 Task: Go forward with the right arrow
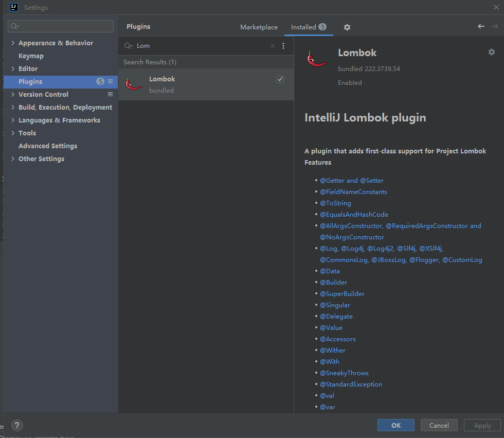[495, 26]
